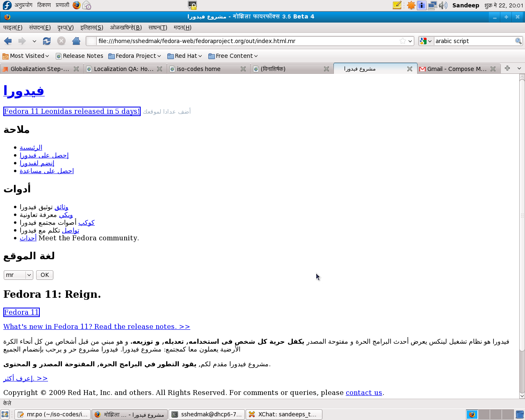Open the इतिहास(S) menu
Screen dimensions: 525x420
point(91,27)
